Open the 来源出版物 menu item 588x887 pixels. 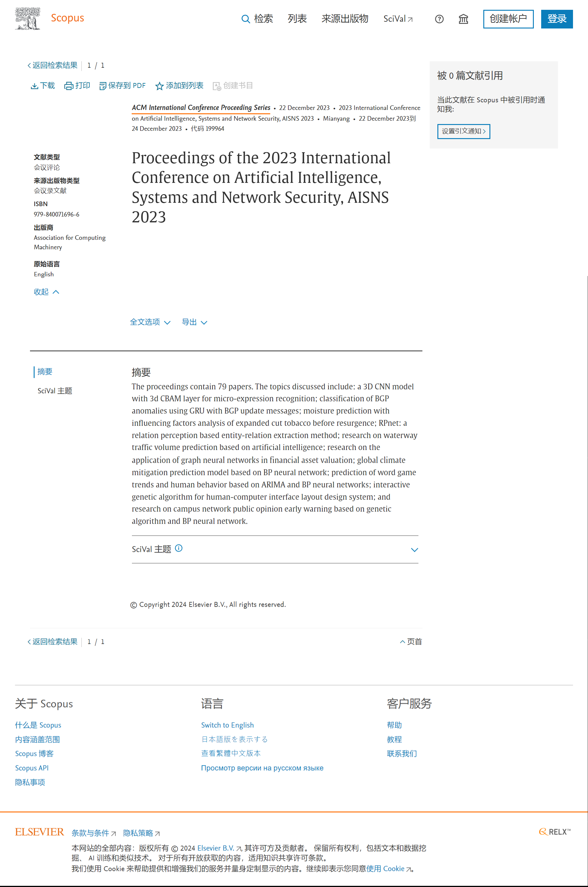point(345,19)
